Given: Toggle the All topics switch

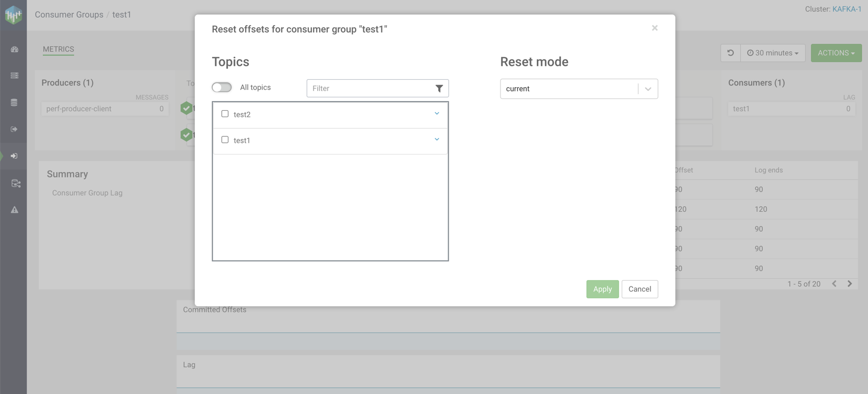Looking at the screenshot, I should pyautogui.click(x=222, y=88).
